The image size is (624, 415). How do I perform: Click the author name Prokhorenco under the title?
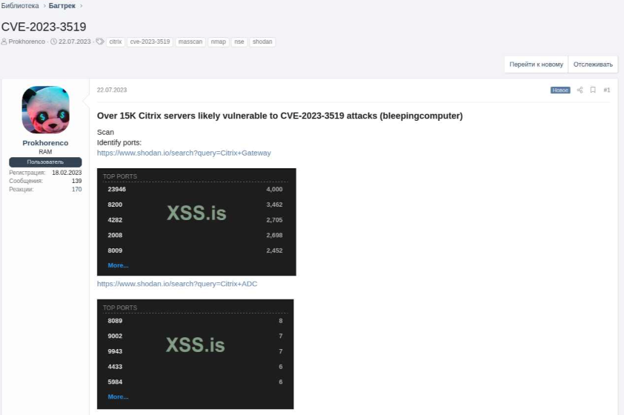coord(27,41)
